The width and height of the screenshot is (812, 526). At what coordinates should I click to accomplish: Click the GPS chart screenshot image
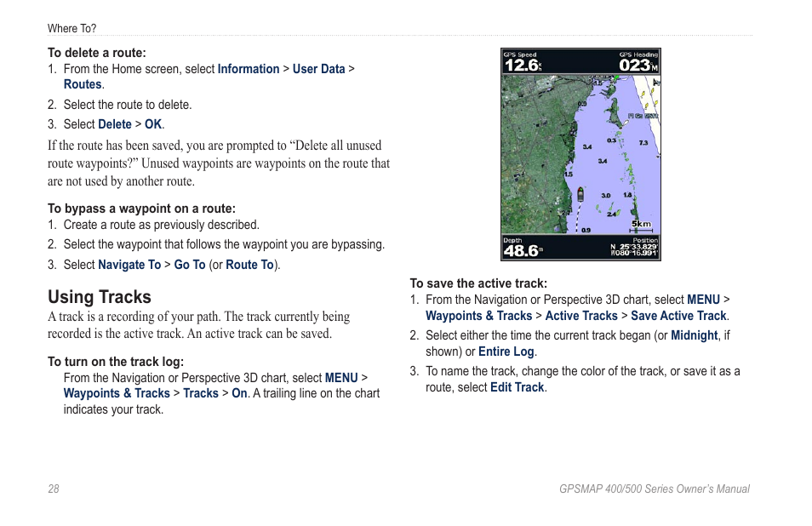click(580, 154)
